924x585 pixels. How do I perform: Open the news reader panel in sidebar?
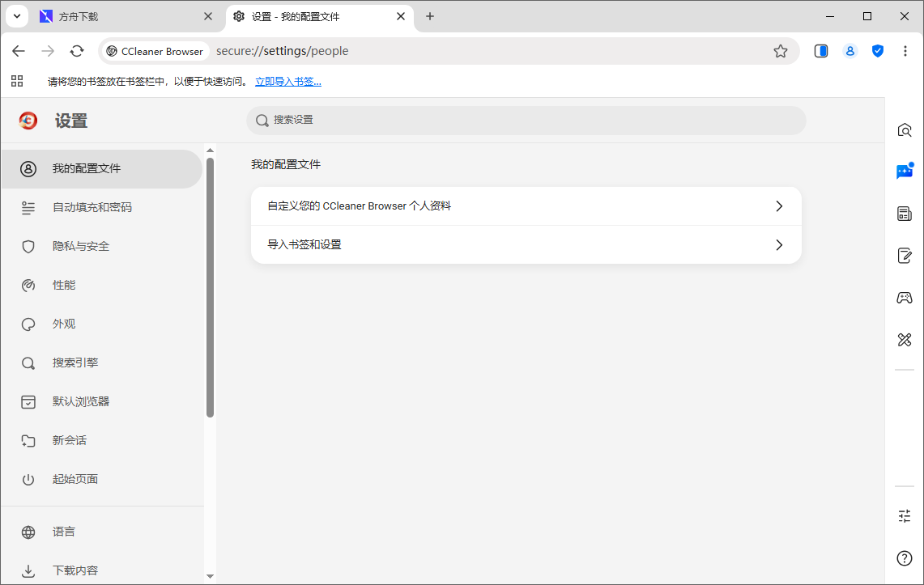905,213
